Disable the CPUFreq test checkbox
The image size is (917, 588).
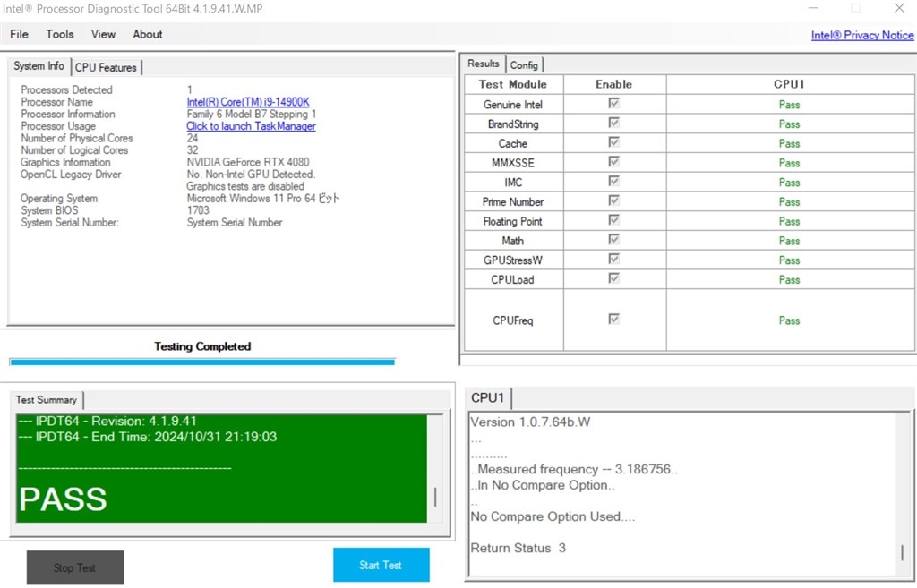point(614,320)
